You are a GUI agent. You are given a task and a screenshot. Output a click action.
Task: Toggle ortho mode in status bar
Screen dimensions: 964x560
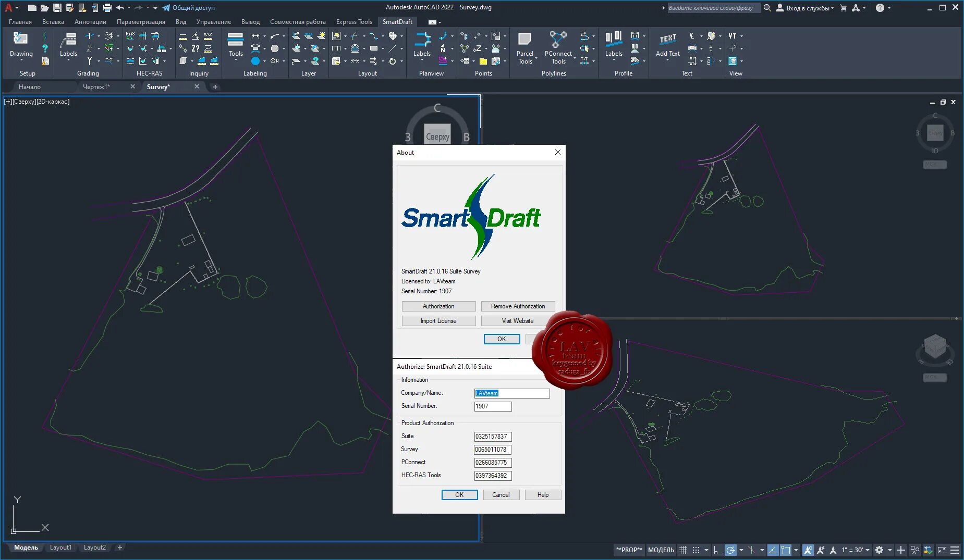click(718, 550)
